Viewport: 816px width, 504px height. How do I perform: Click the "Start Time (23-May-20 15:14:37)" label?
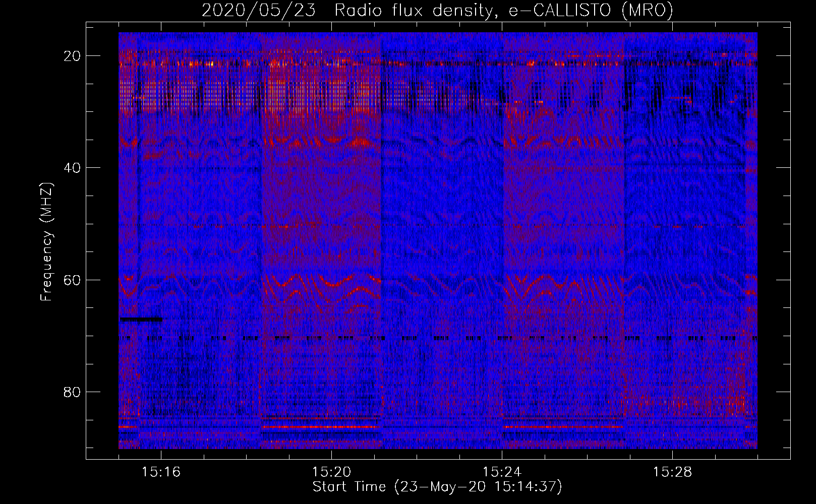[x=437, y=487]
